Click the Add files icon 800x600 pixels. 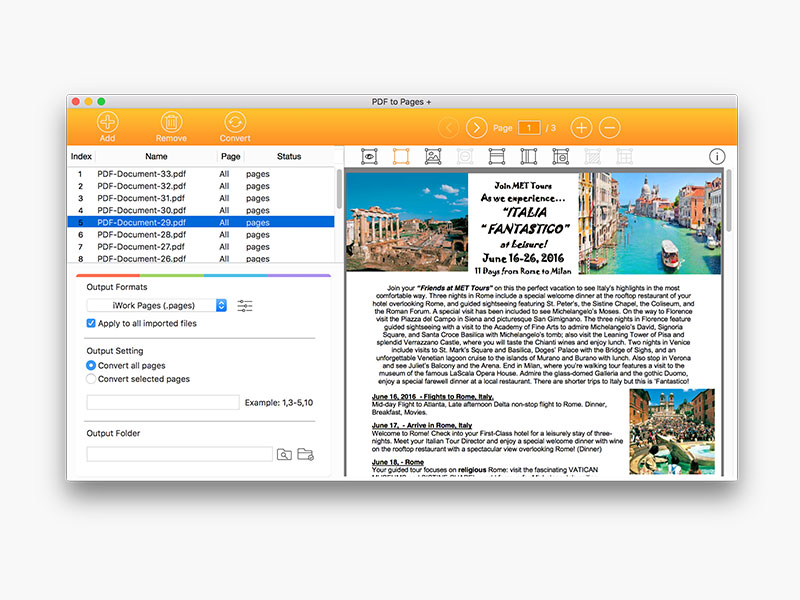point(107,122)
